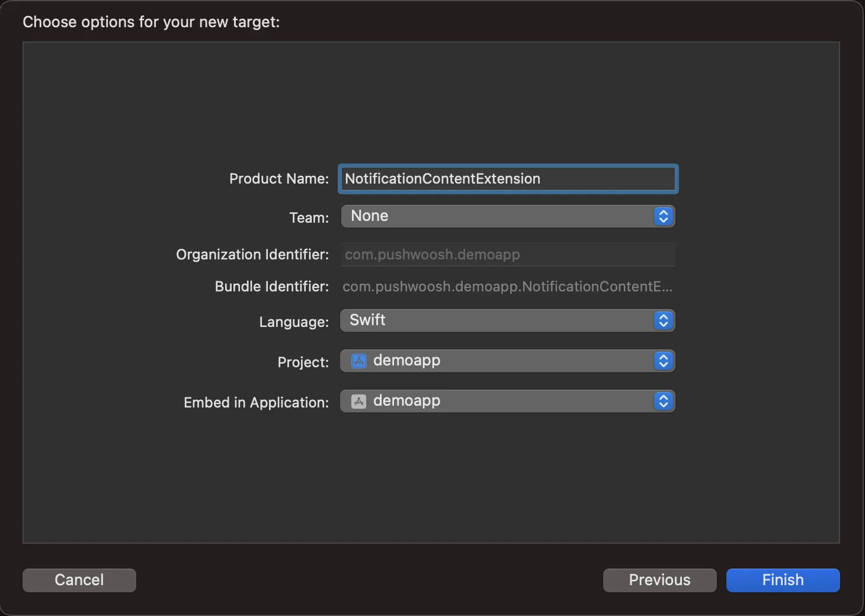Click the Bundle Identifier value text
865x616 pixels.
tap(507, 287)
